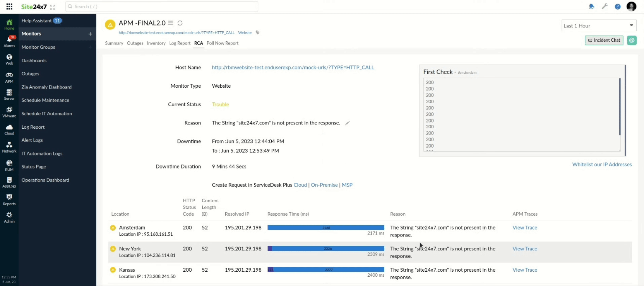
Task: Open the apps grid launcher icon
Action: pos(9,7)
